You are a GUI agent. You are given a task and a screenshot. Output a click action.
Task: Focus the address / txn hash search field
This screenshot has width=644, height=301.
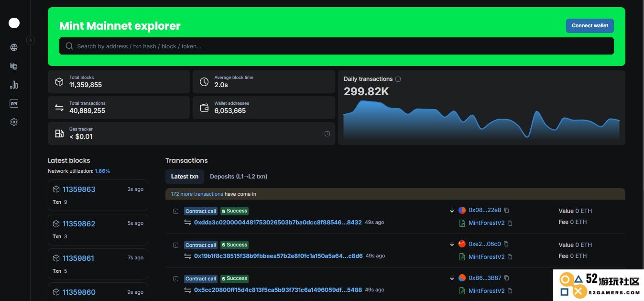click(336, 46)
